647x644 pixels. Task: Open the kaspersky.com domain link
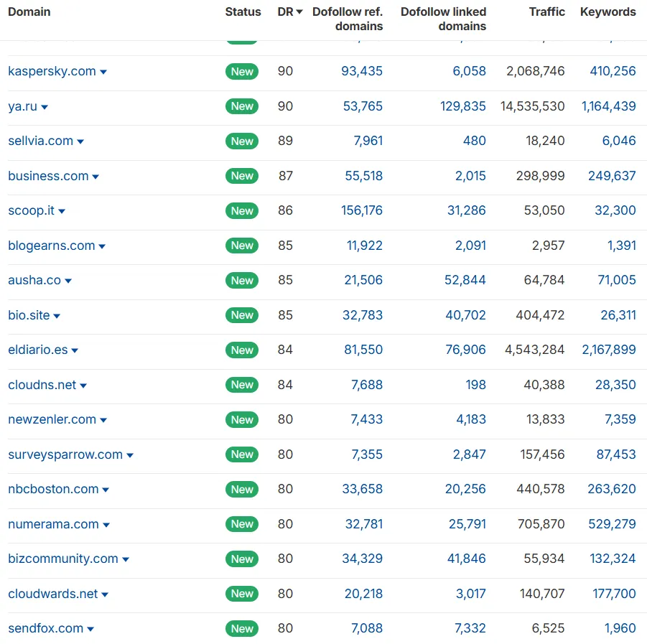tap(52, 71)
